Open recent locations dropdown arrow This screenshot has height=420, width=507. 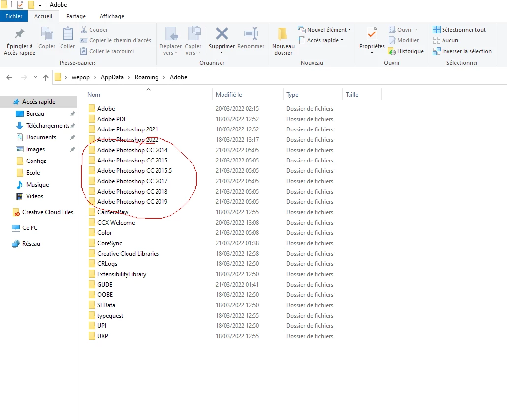pyautogui.click(x=35, y=77)
